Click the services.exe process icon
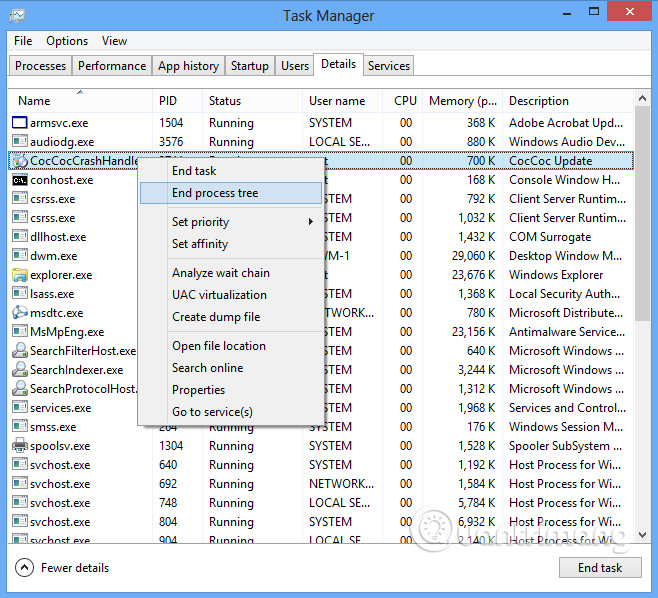The width and height of the screenshot is (658, 598). click(19, 407)
